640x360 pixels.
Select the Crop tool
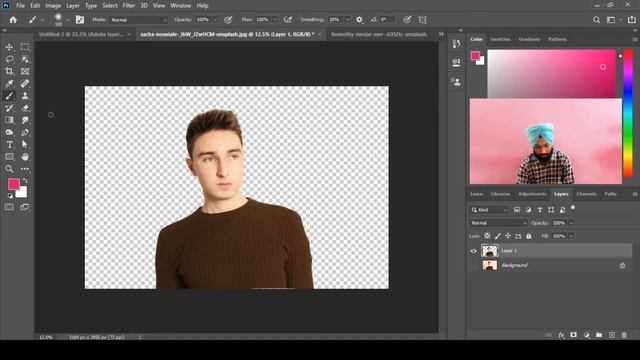click(9, 71)
